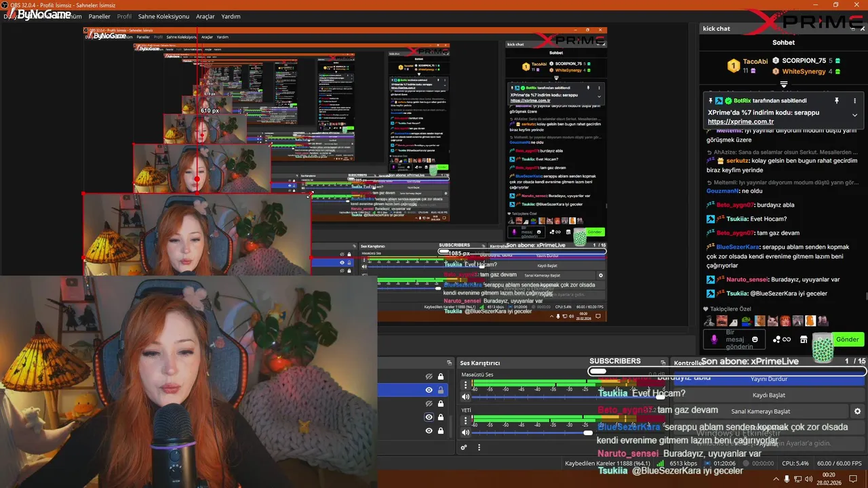Open Masaüstü Ses options three-dot menu

tap(465, 384)
